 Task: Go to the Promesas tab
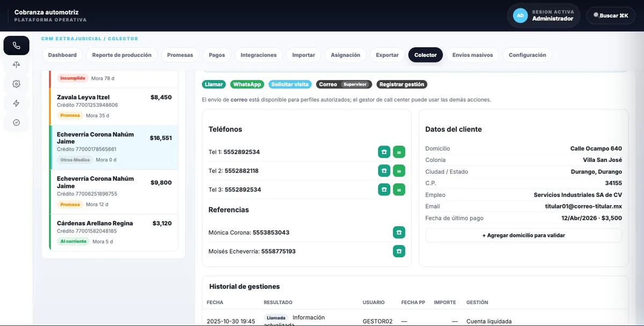[x=180, y=55]
